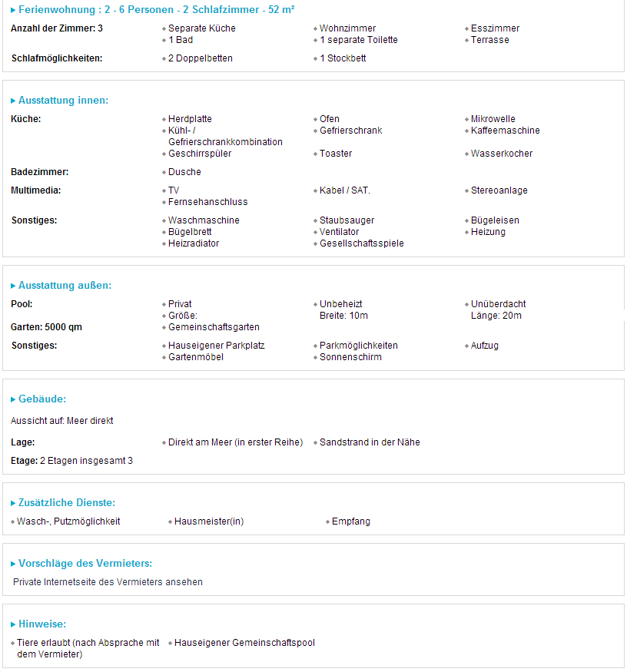This screenshot has height=672, width=627.
Task: Click the Gebäude section heading
Action: (42, 399)
